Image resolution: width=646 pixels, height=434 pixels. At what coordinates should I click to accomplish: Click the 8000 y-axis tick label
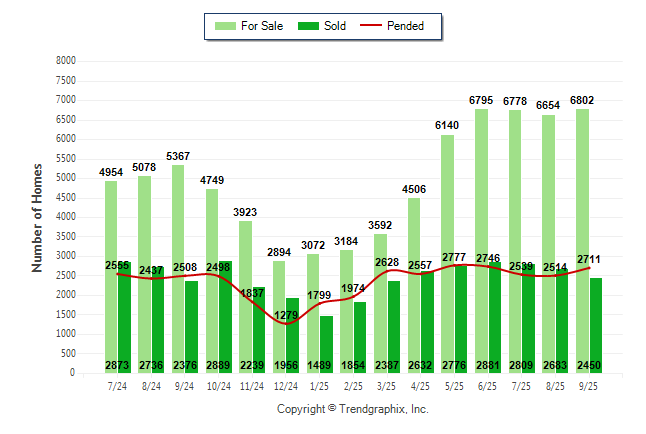pyautogui.click(x=66, y=61)
